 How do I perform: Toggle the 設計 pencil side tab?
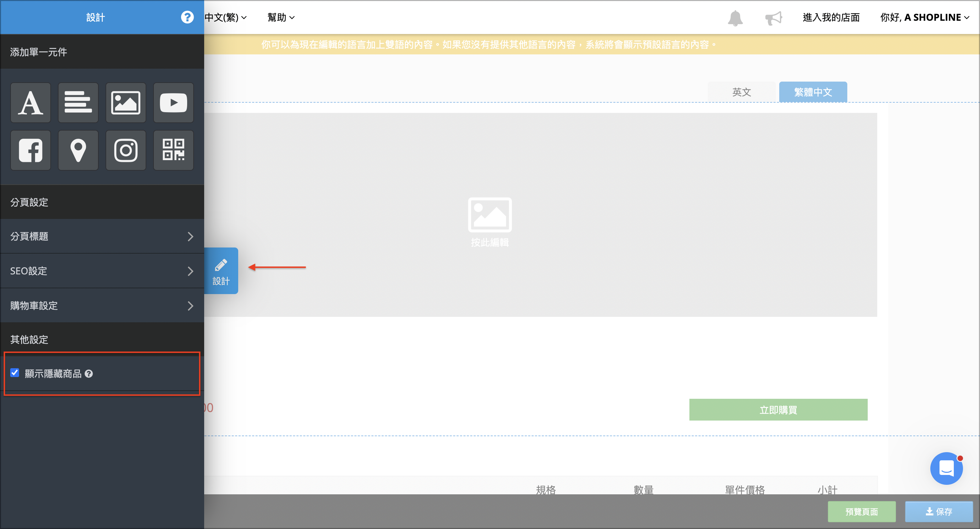[x=221, y=271]
